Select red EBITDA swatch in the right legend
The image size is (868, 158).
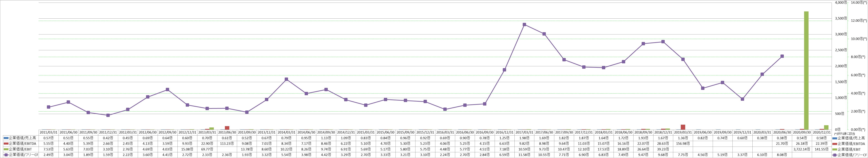[835, 144]
